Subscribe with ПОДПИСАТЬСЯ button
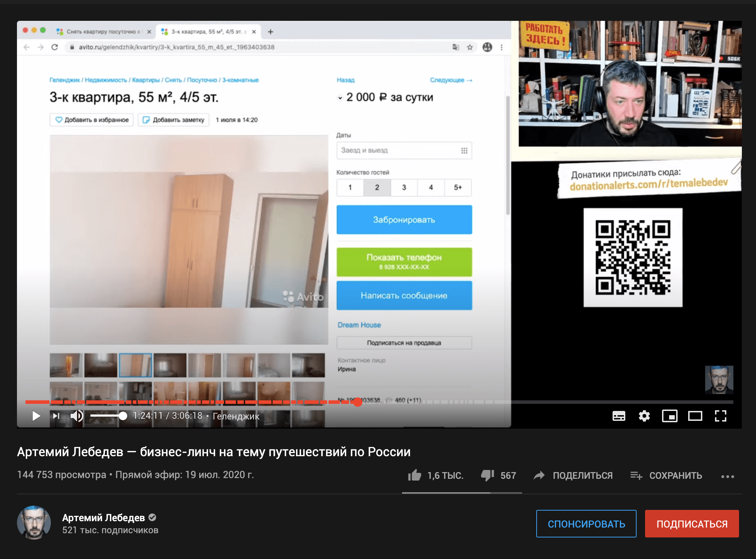Viewport: 756px width, 559px height. pos(692,524)
